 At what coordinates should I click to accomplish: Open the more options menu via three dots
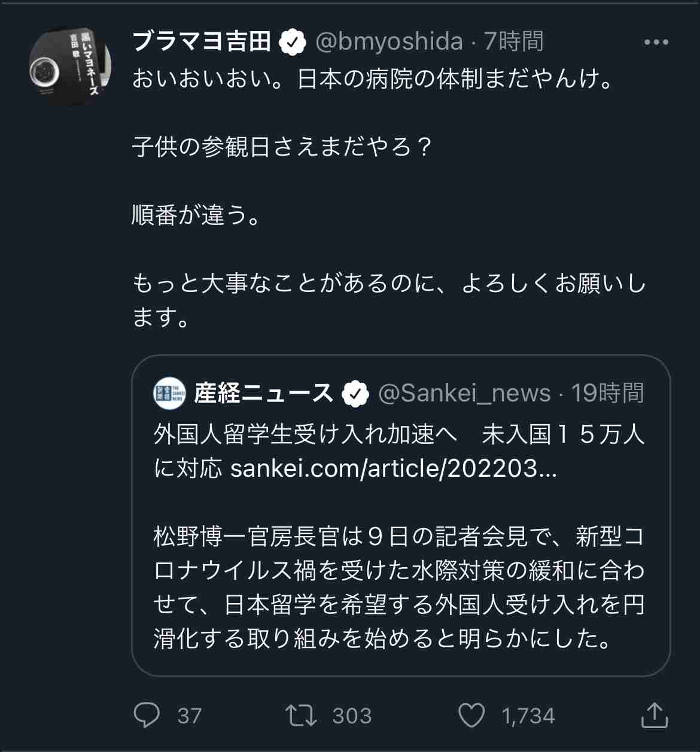(657, 42)
